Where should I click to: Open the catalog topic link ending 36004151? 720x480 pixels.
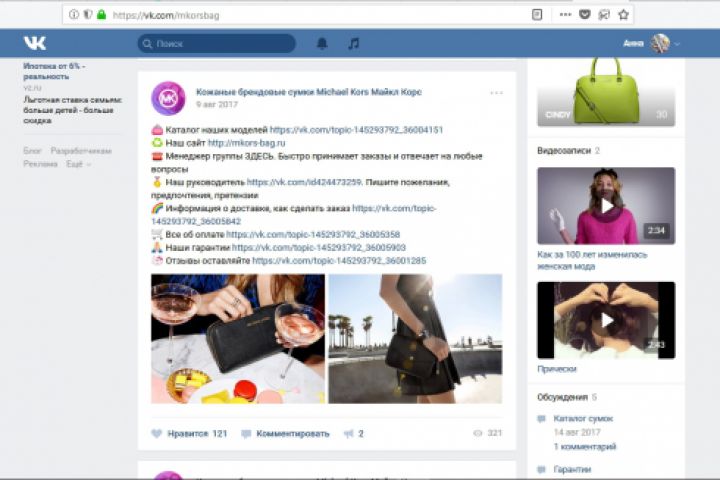click(356, 130)
